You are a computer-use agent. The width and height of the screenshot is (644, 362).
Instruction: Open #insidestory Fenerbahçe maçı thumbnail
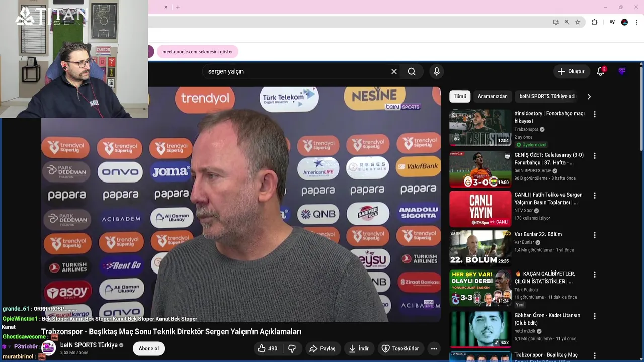click(480, 128)
